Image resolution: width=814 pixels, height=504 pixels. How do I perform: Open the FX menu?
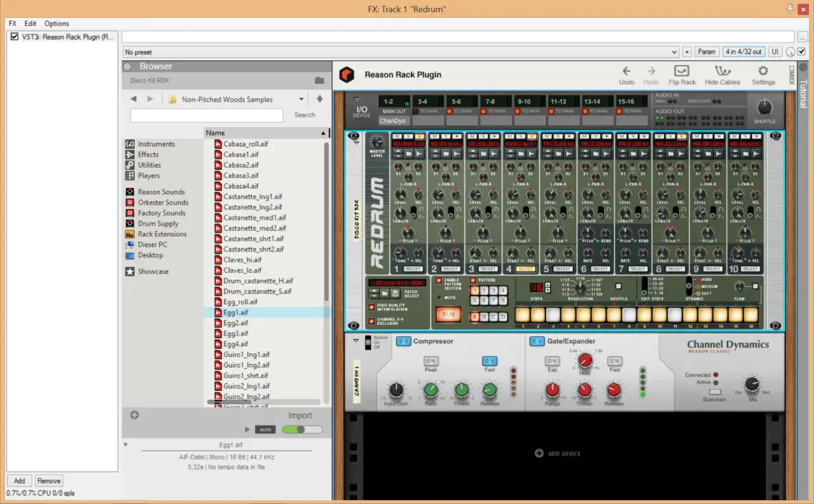pos(13,24)
